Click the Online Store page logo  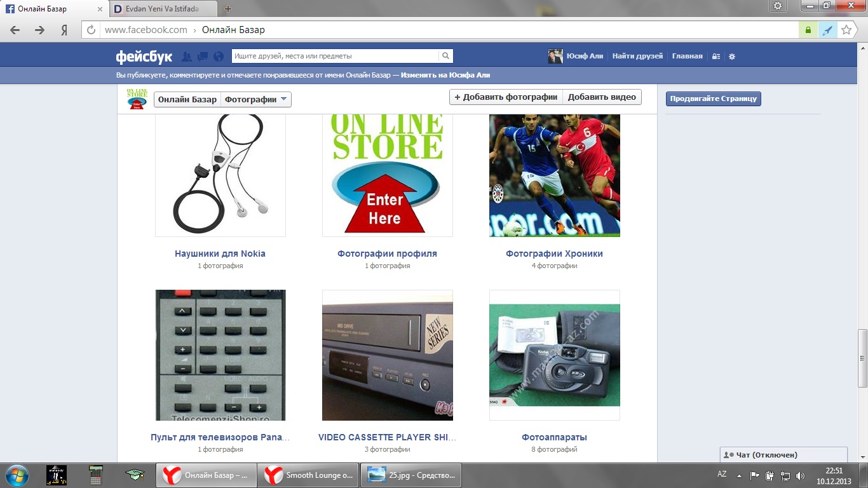pos(137,98)
